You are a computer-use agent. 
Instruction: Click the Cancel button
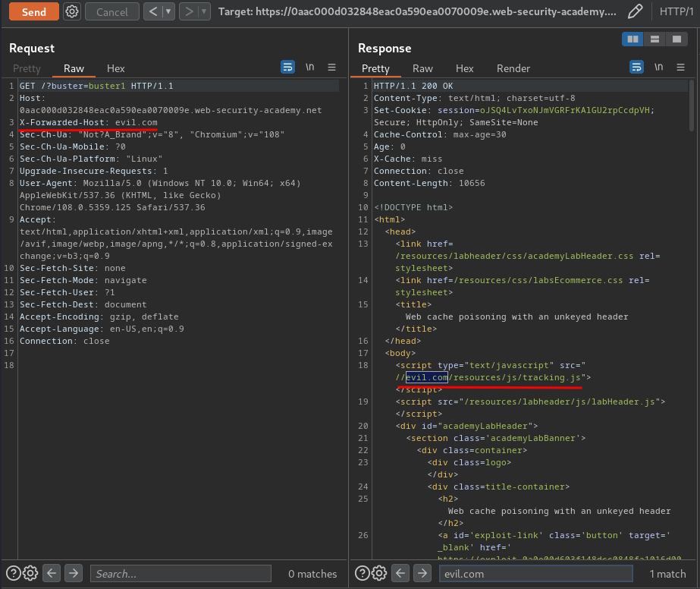112,11
